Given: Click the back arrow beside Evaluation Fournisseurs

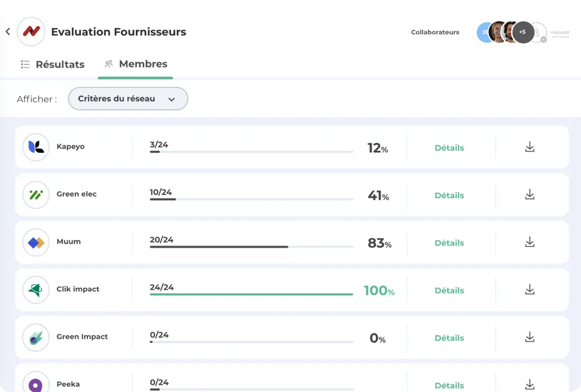Looking at the screenshot, I should click(8, 32).
